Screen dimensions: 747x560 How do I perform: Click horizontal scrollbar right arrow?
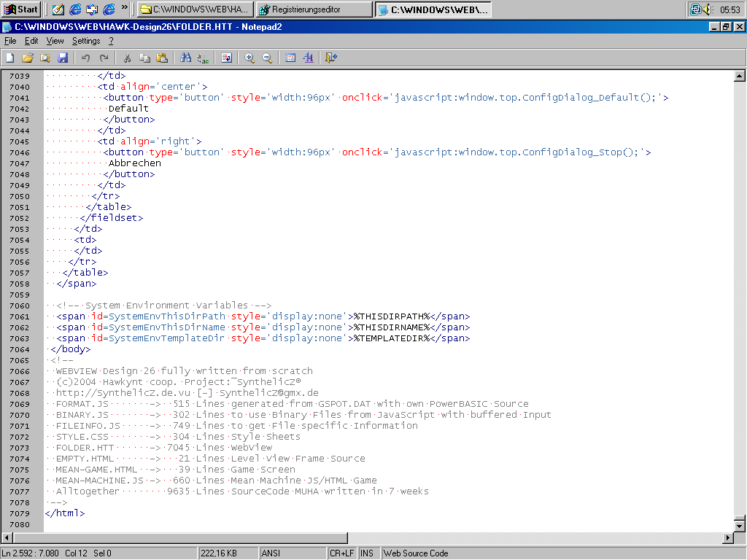[x=727, y=537]
